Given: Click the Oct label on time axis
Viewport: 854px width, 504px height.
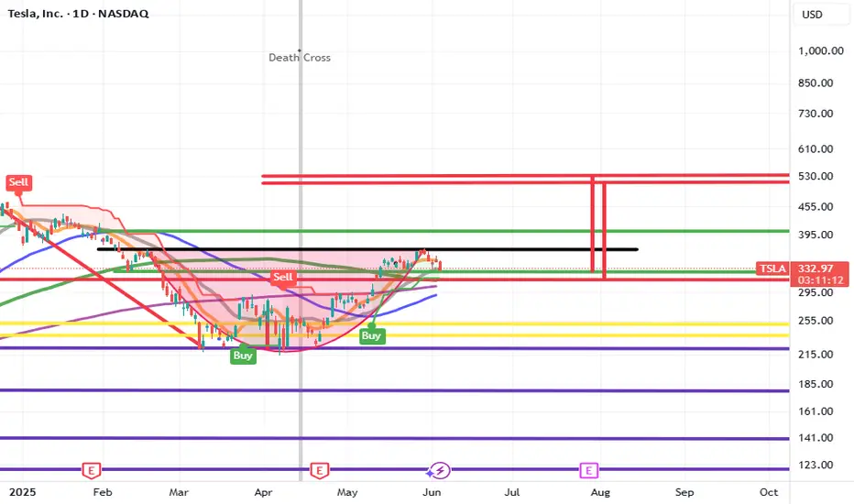Looking at the screenshot, I should pos(769,493).
